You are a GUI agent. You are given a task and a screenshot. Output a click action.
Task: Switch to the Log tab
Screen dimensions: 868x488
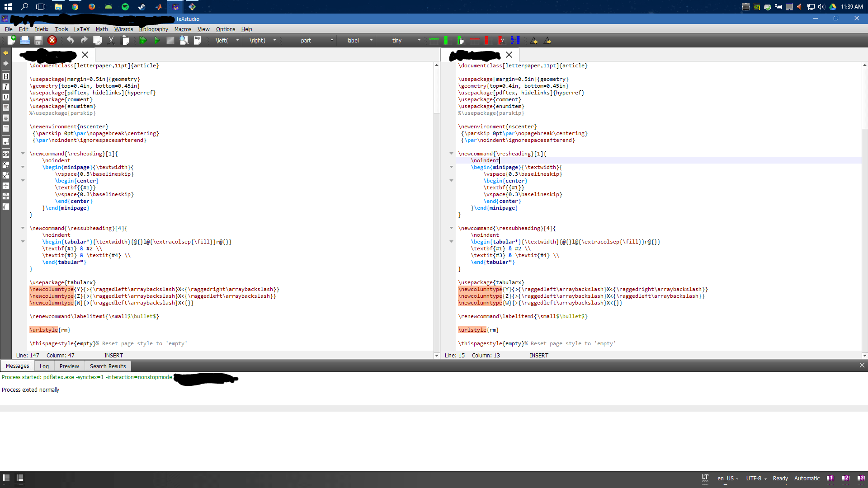(x=44, y=366)
